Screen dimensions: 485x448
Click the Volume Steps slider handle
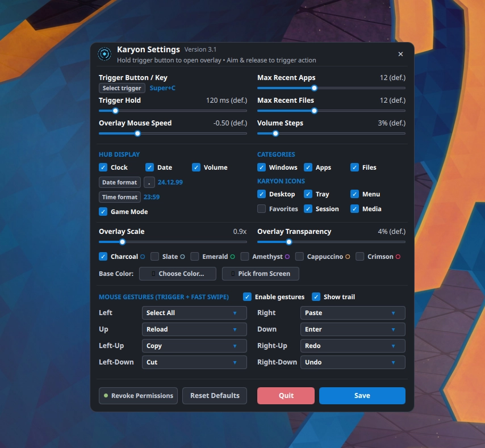pyautogui.click(x=275, y=133)
